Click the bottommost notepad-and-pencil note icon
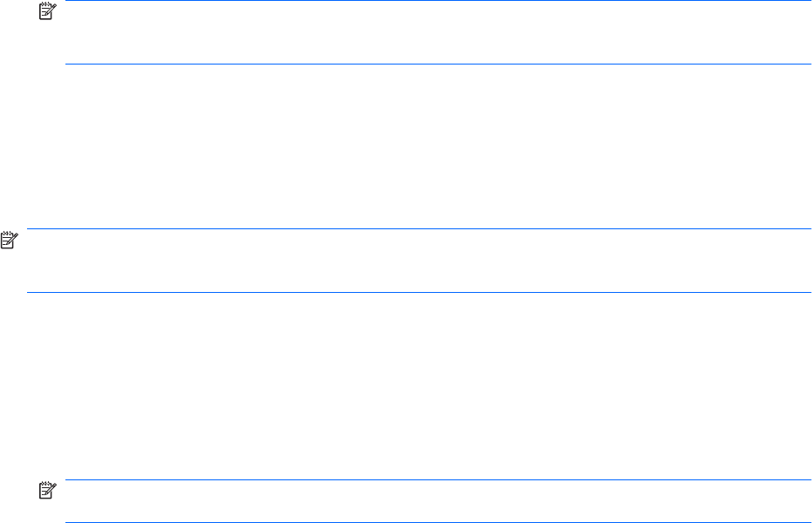 click(48, 490)
